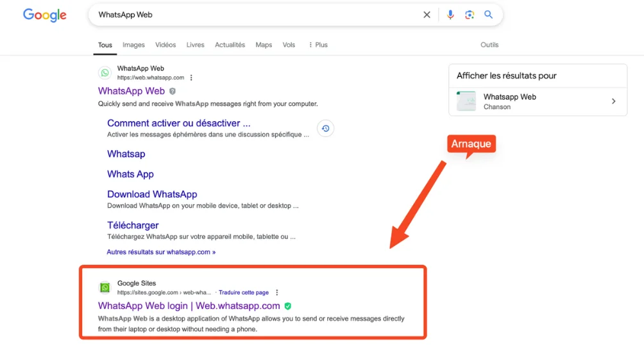Screen dimensions: 644x348
Task: Open the Download WhatsApp link
Action: point(152,194)
